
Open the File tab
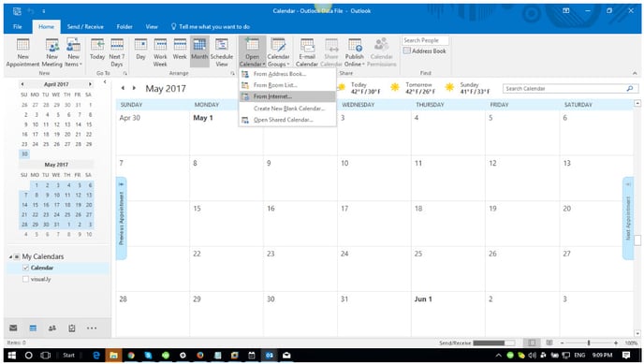tap(17, 27)
